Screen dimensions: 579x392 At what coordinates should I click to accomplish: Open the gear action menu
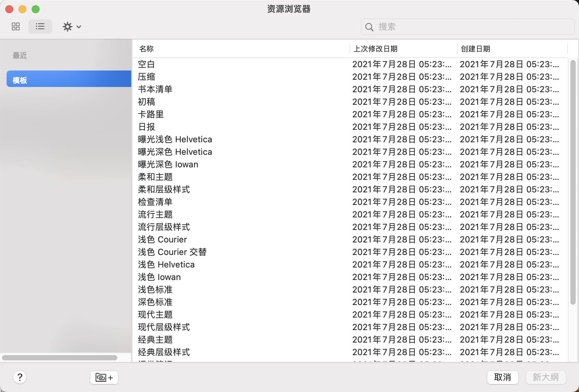pyautogui.click(x=72, y=27)
